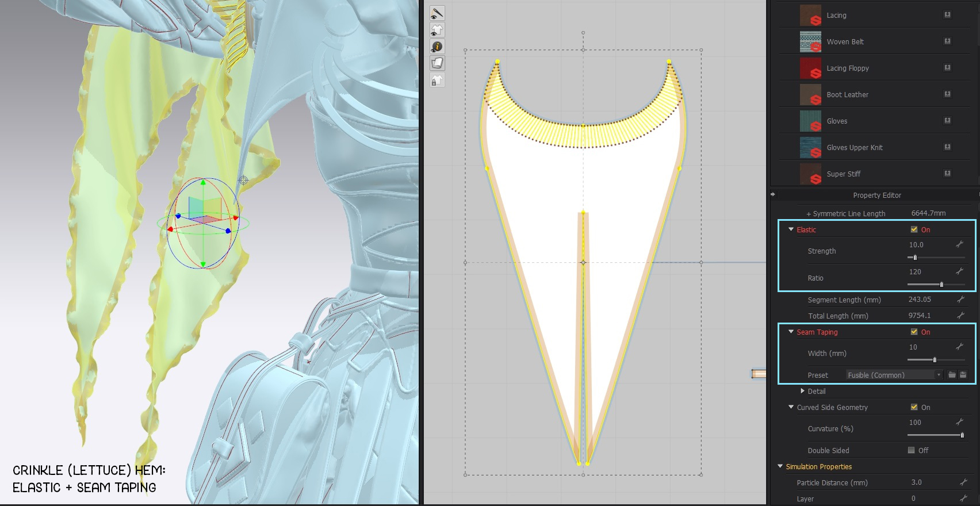Click wrench icon beside Seam Taping Width
This screenshot has height=506, width=980.
click(x=959, y=347)
